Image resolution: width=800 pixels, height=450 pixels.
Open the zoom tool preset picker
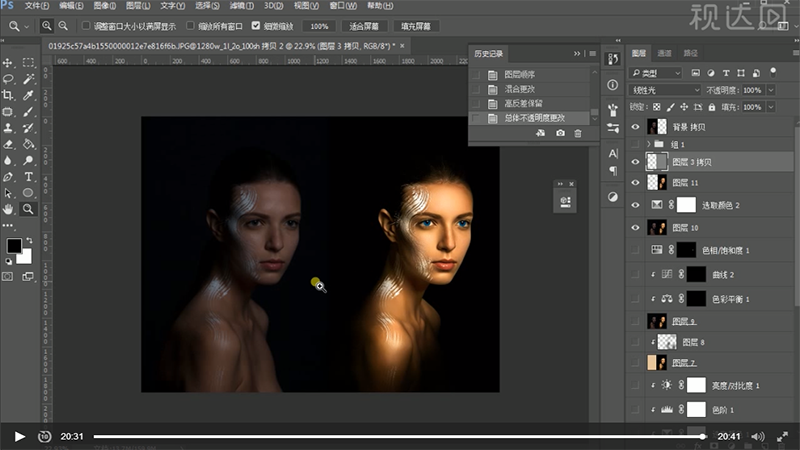tap(27, 26)
